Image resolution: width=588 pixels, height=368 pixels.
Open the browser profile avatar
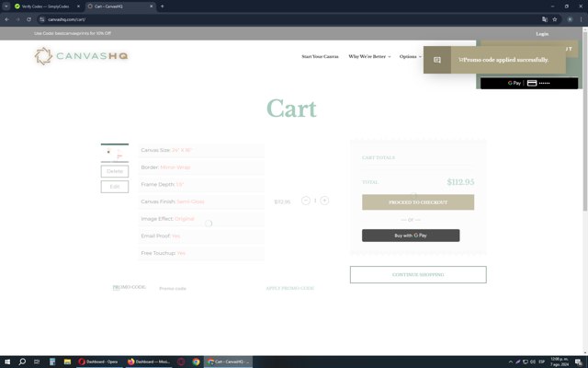[x=570, y=19]
